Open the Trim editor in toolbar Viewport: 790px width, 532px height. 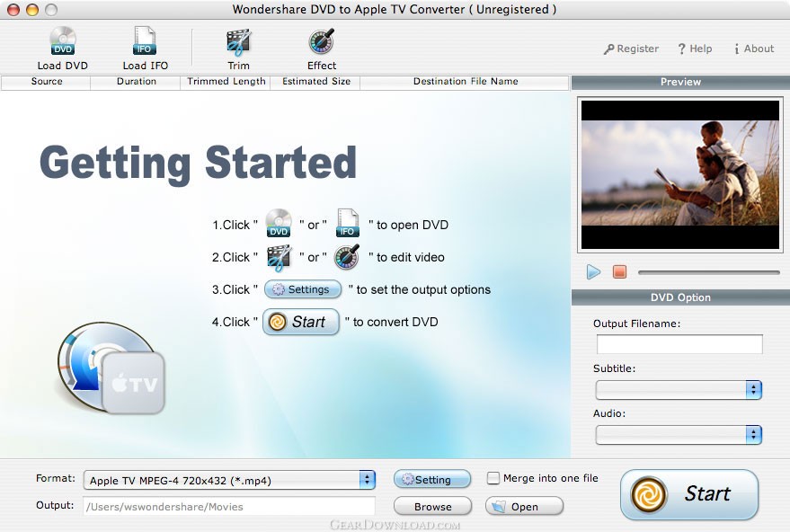pyautogui.click(x=238, y=49)
